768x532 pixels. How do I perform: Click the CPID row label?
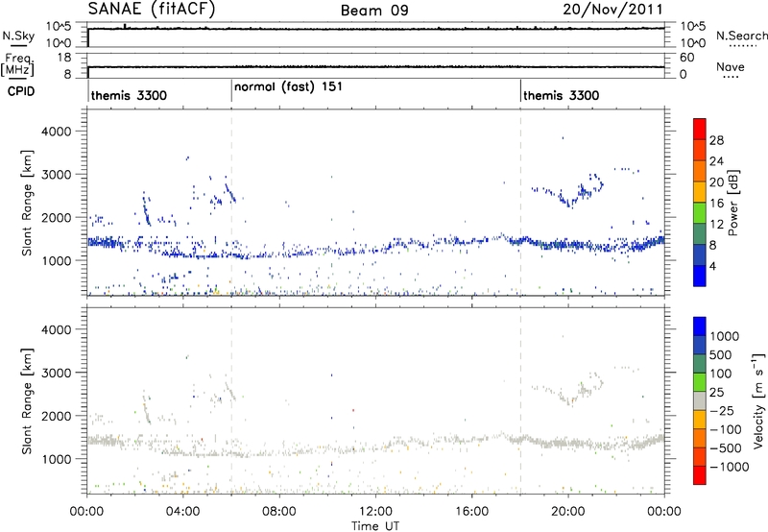[x=21, y=91]
